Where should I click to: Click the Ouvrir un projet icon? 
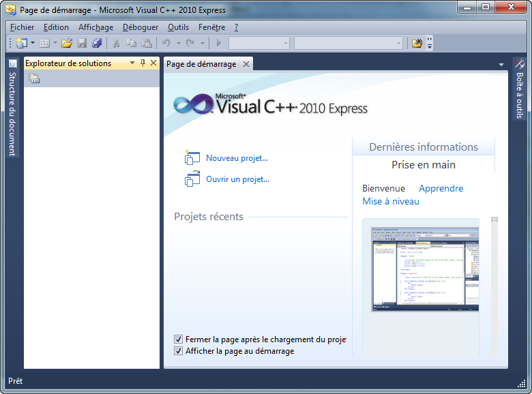coord(192,179)
